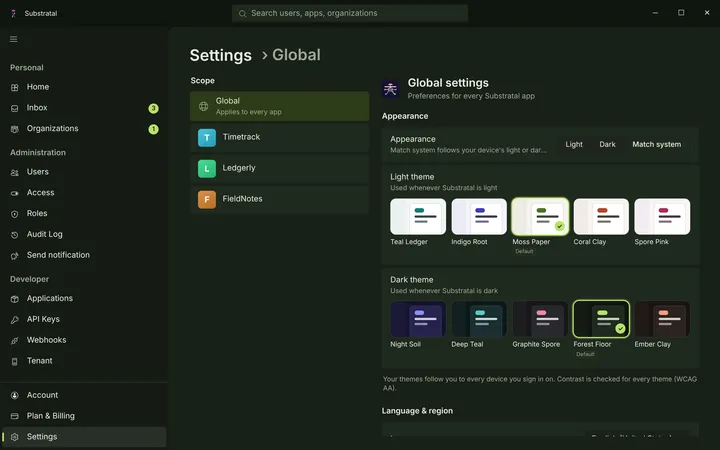Screen dimensions: 720x450
Task: Open Plan & Billing page
Action: [84, 416]
